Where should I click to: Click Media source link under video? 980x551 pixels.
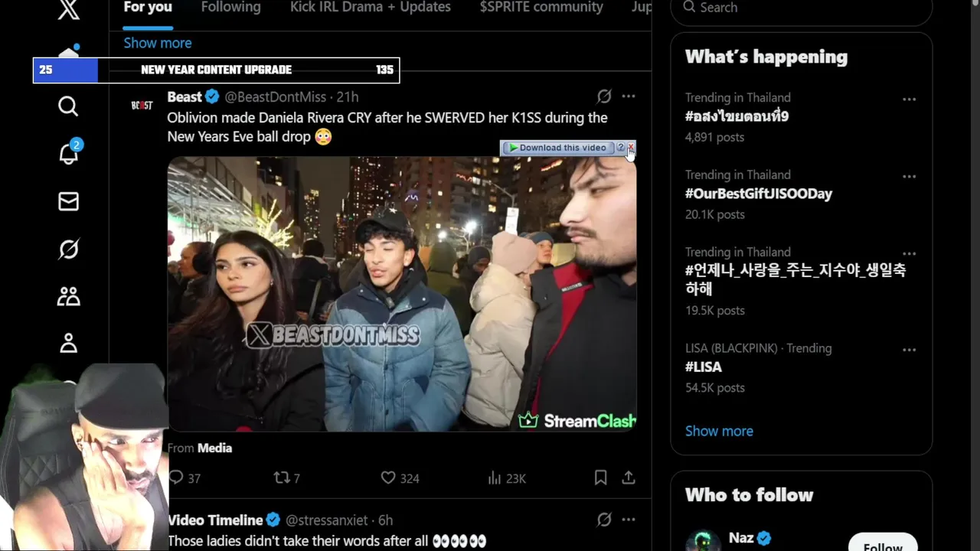coord(214,448)
